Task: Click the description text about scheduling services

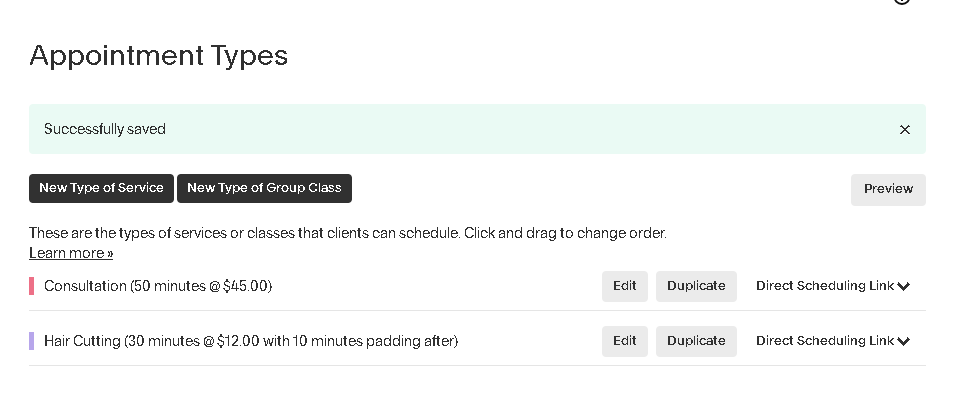Action: (x=347, y=233)
